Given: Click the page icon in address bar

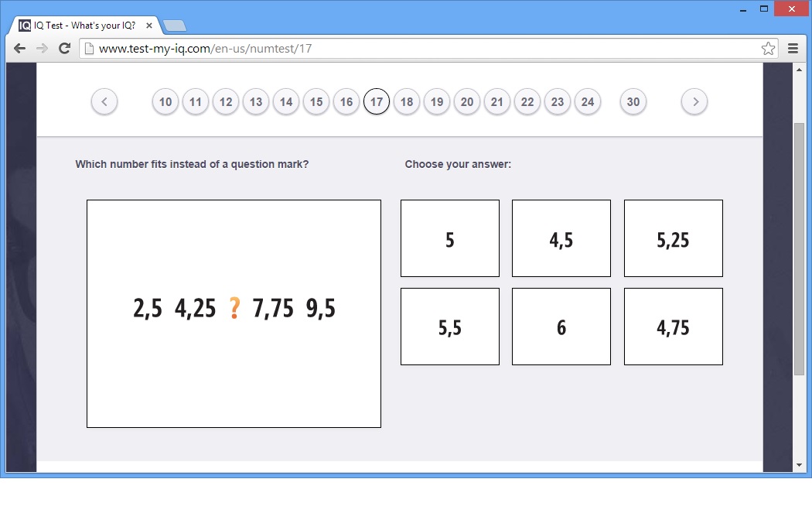Looking at the screenshot, I should 89,49.
